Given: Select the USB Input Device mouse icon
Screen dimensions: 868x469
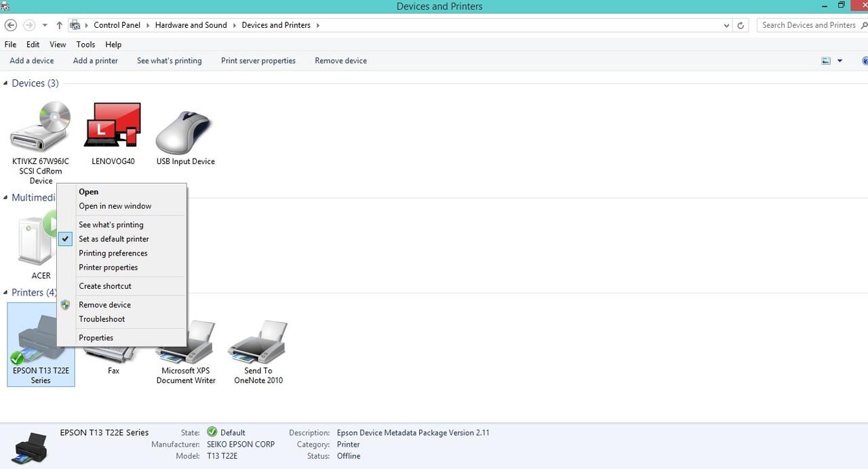Looking at the screenshot, I should point(184,131).
